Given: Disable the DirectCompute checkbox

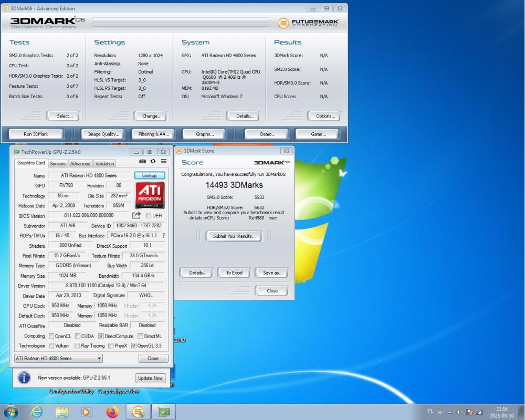Looking at the screenshot, I should (100, 336).
